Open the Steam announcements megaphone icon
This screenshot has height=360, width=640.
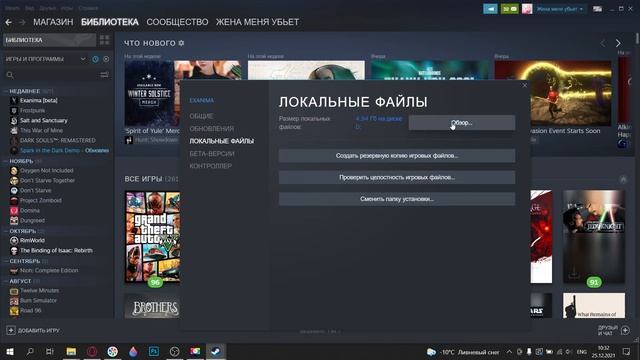490,9
